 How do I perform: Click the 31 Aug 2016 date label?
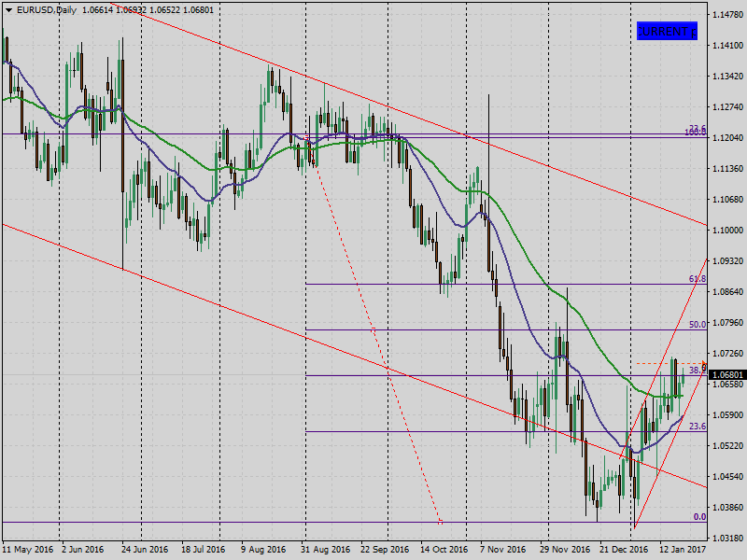(x=325, y=550)
